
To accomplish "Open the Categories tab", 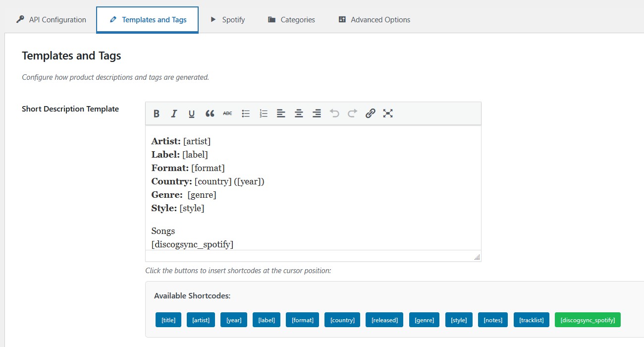I will 291,20.
